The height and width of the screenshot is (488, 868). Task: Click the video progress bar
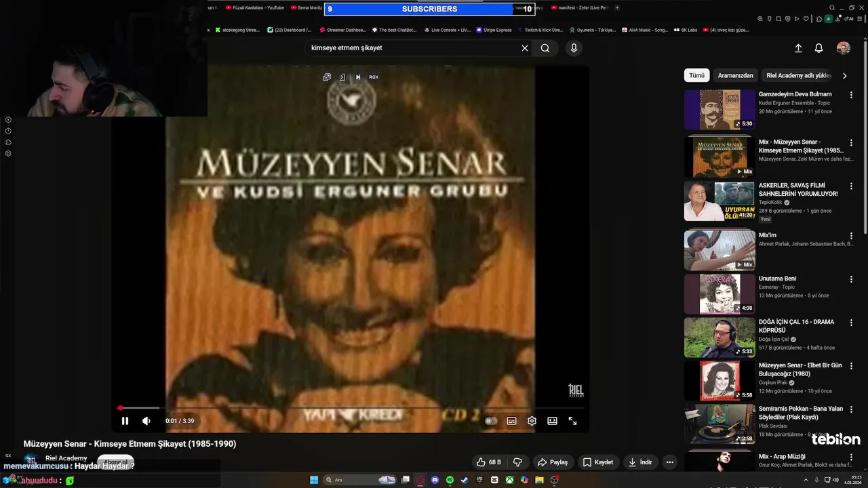point(351,408)
